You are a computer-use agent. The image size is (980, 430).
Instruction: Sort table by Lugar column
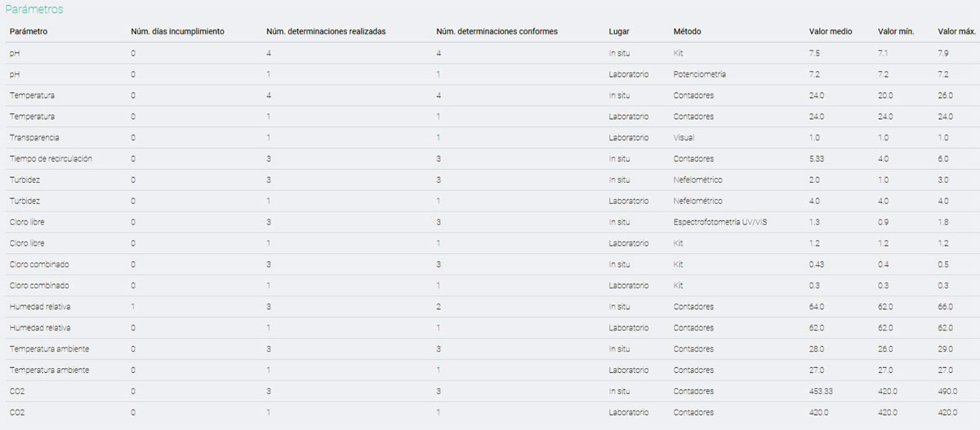point(619,32)
